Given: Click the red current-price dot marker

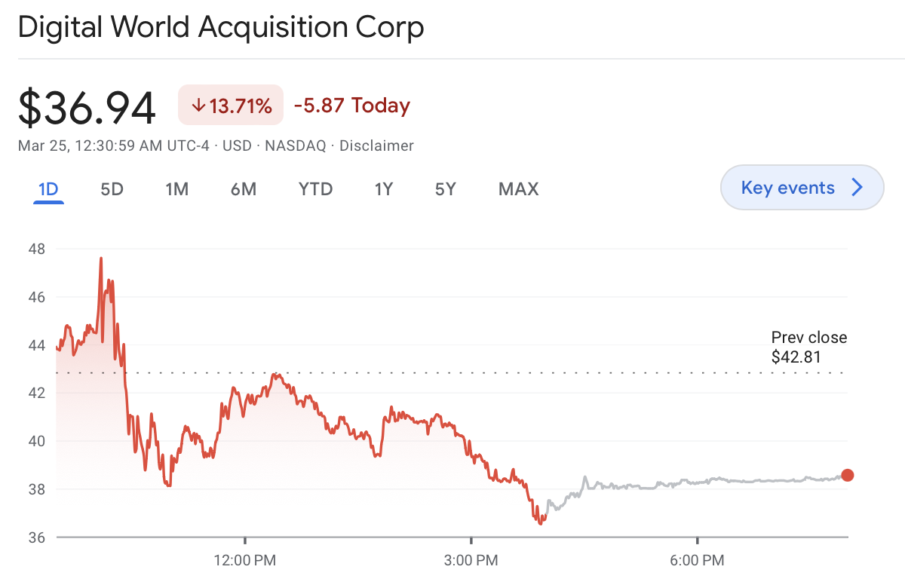Looking at the screenshot, I should coord(848,475).
